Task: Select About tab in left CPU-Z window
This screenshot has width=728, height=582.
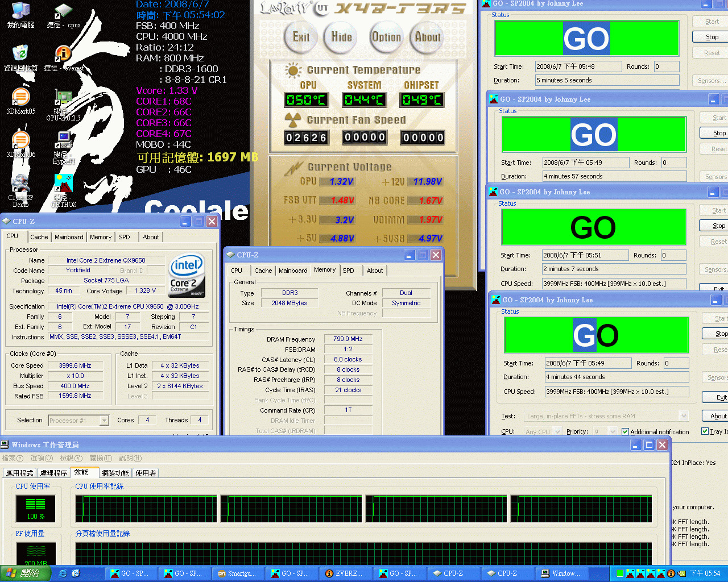Action: pos(151,237)
